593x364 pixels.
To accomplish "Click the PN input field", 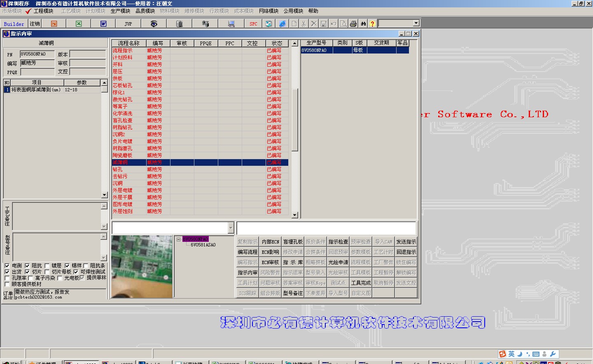I will pyautogui.click(x=37, y=54).
